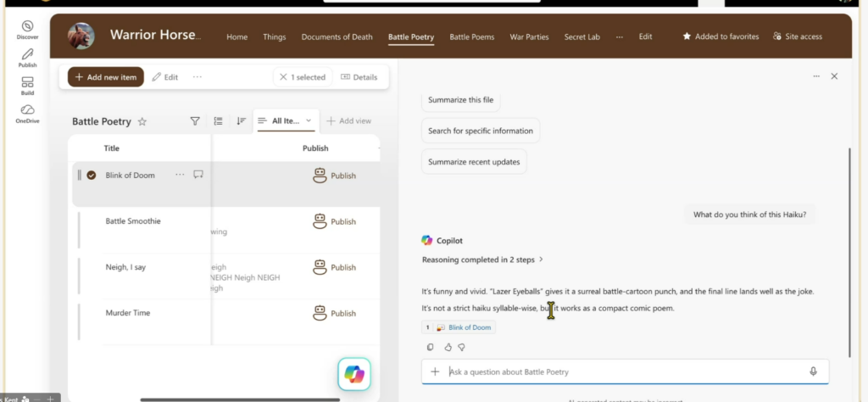Image resolution: width=868 pixels, height=402 pixels.
Task: Open Documents of Death tab
Action: coord(337,36)
